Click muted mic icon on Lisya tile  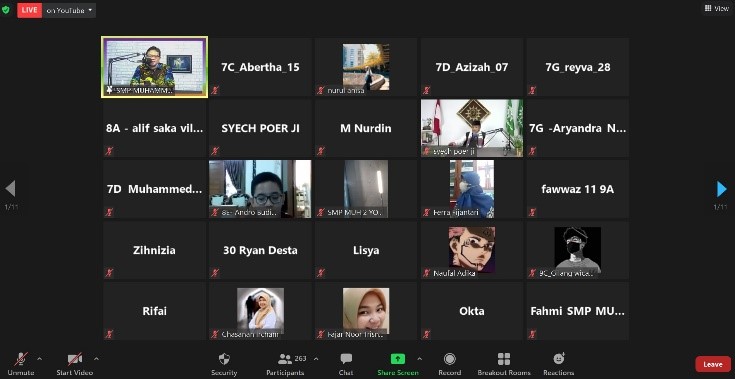tap(321, 273)
